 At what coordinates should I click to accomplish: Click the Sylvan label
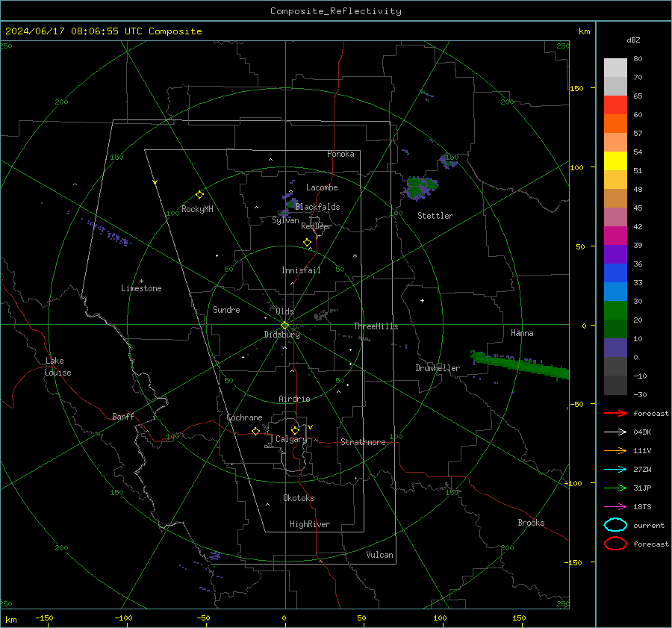coord(285,221)
